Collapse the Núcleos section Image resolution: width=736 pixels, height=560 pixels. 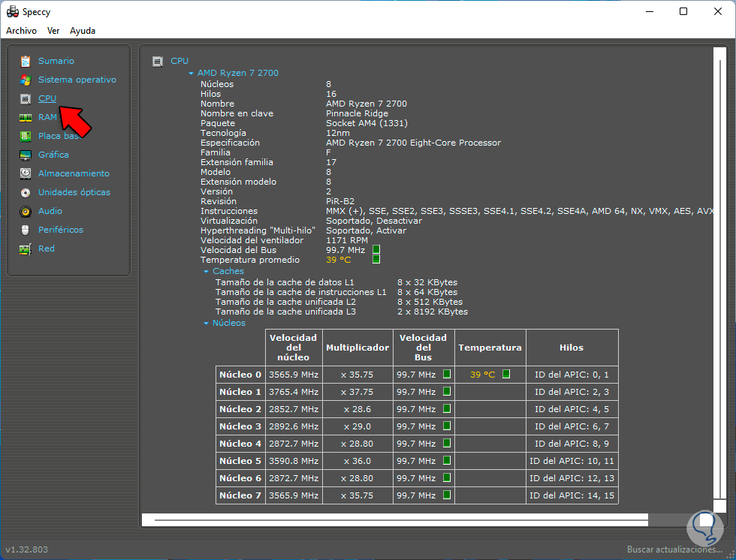pyautogui.click(x=207, y=324)
